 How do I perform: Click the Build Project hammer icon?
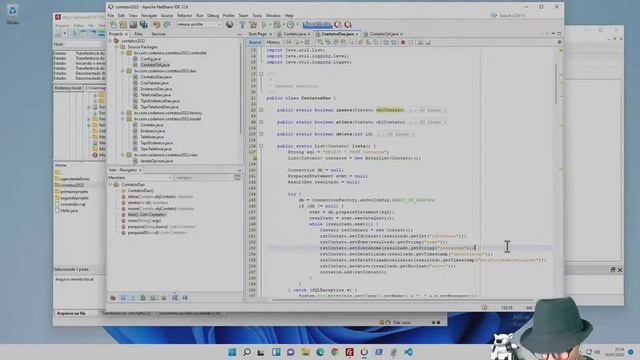[x=242, y=25]
